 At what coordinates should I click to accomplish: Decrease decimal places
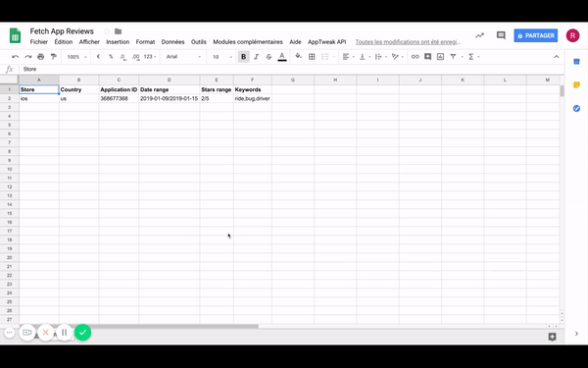click(x=122, y=57)
